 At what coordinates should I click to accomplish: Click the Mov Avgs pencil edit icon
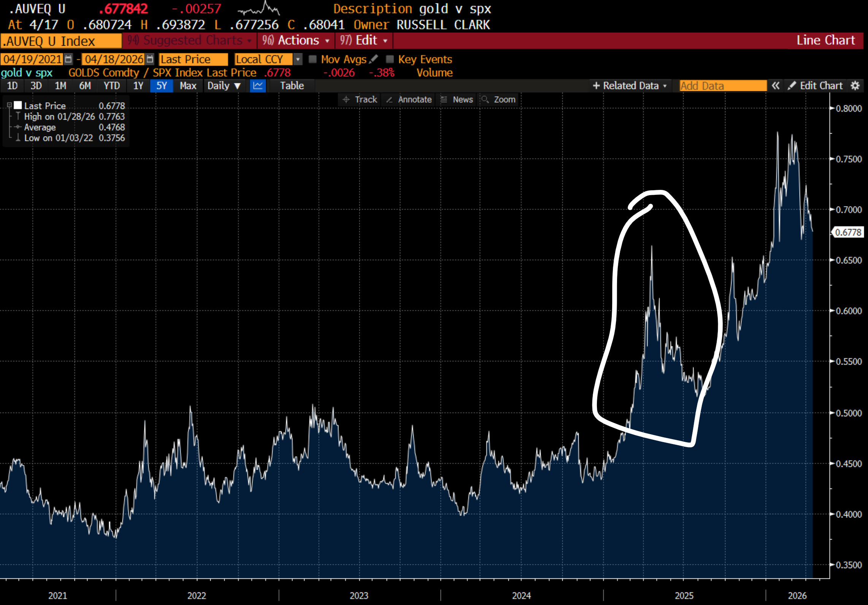(374, 59)
